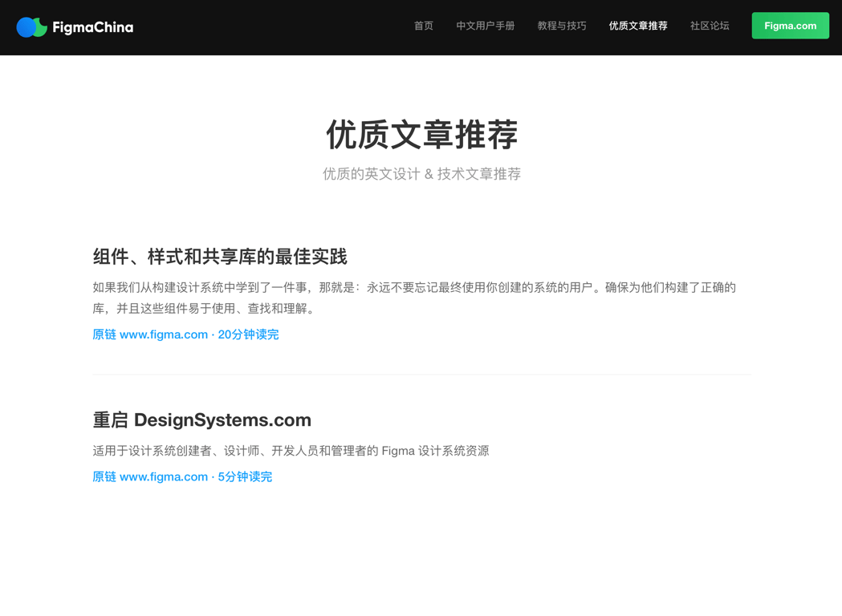
Task: Go to 教程与技巧 in navigation
Action: click(x=562, y=26)
